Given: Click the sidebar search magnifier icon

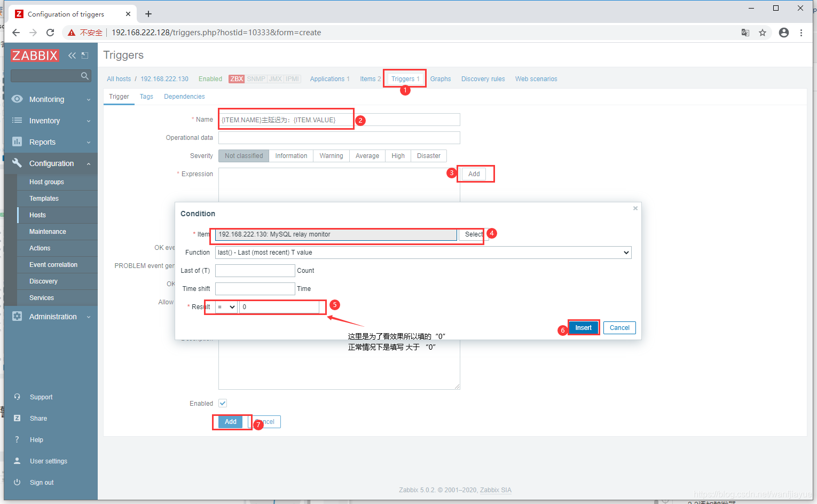Looking at the screenshot, I should (84, 76).
